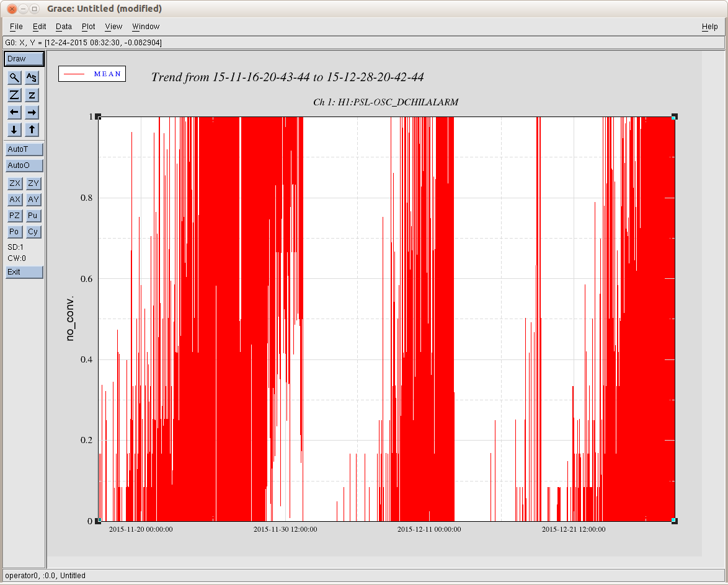
Task: Open the File menu
Action: tap(16, 27)
